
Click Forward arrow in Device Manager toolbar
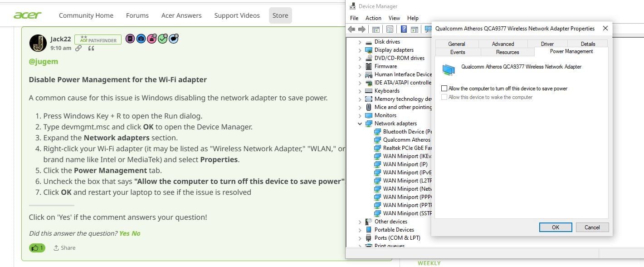(x=361, y=29)
